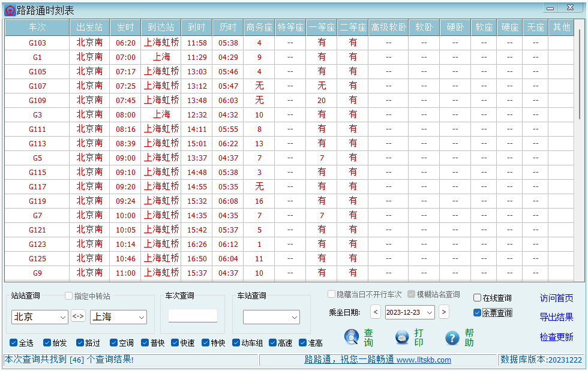
Task: Toggle the 全选 checkbox
Action: (14, 343)
